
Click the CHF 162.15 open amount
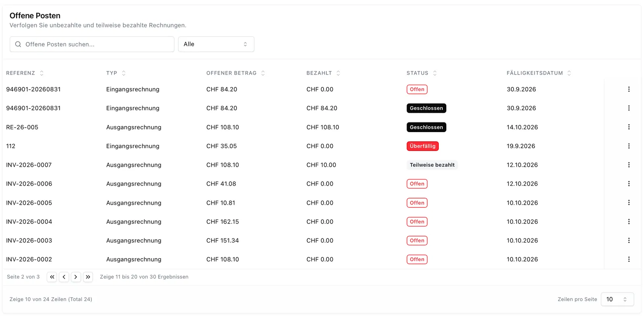tap(223, 222)
